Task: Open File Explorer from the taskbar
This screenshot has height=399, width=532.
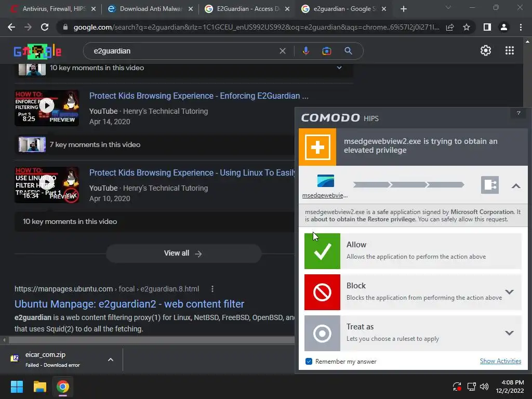Action: (x=39, y=387)
